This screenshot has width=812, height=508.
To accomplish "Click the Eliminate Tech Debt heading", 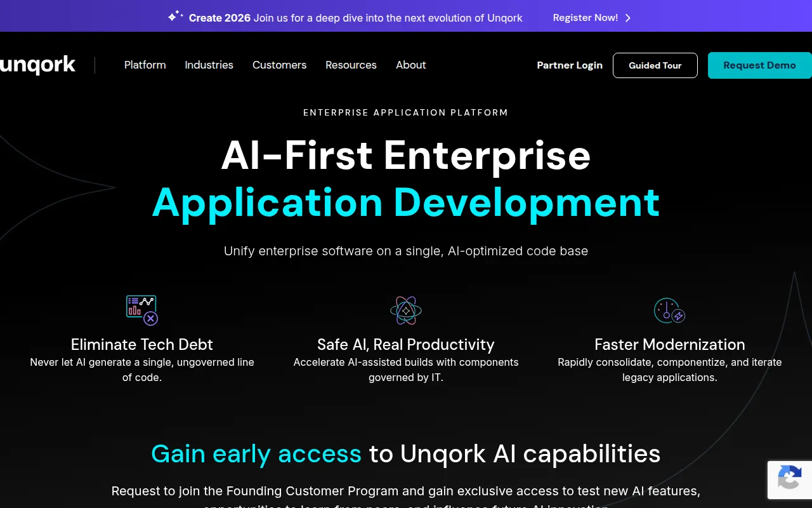I will coord(142,344).
